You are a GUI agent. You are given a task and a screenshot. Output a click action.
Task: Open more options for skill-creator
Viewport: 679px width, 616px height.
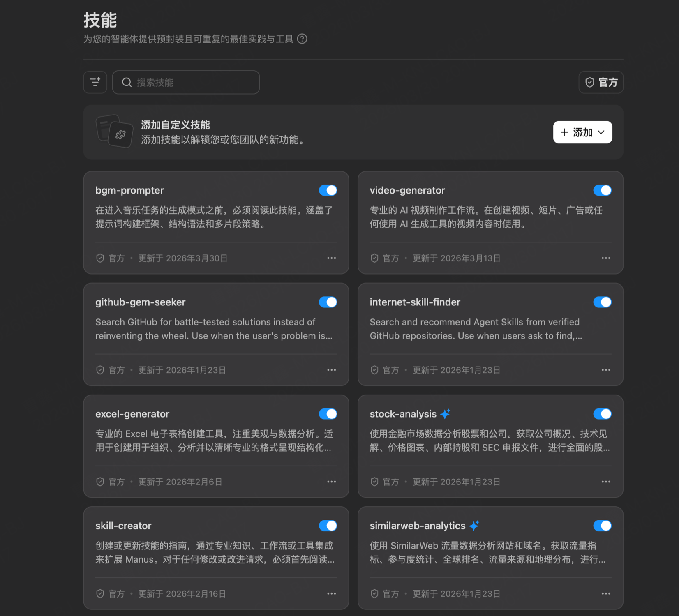point(331,593)
